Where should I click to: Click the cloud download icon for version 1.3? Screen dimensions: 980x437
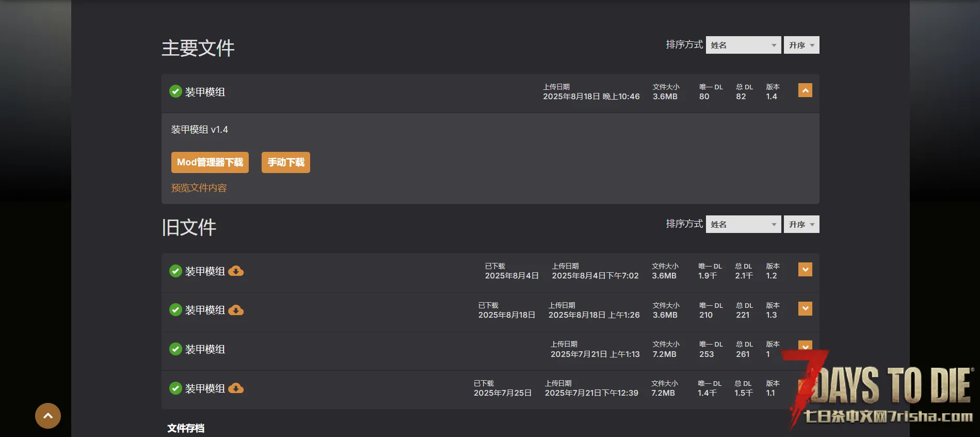click(x=236, y=310)
